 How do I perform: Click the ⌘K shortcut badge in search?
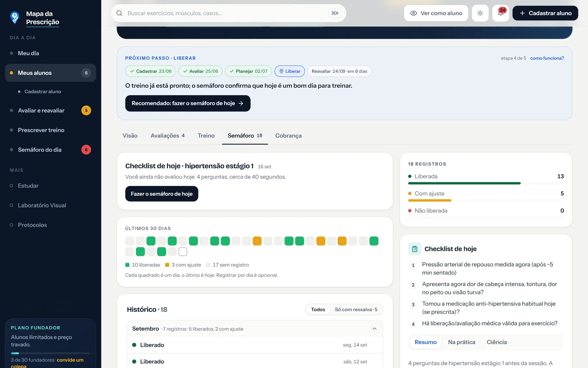(335, 13)
